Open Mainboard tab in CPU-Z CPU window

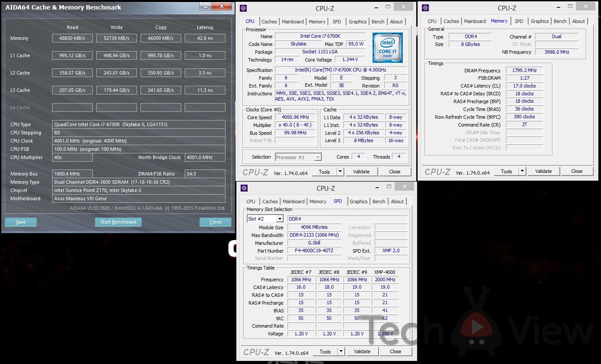293,22
